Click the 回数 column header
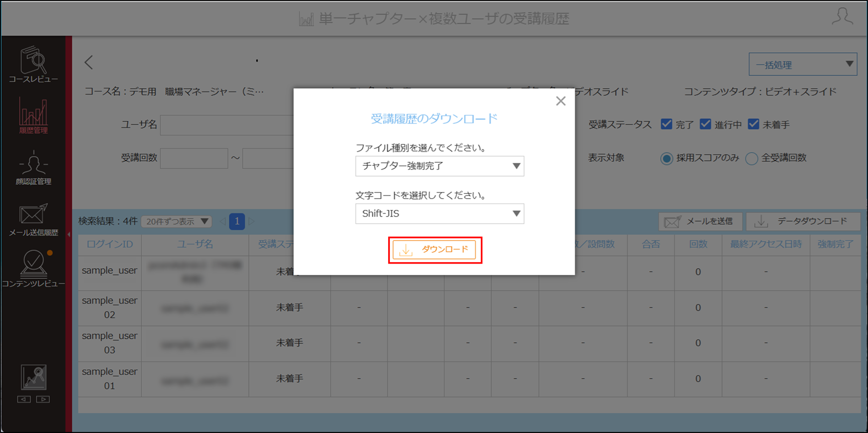 point(698,245)
